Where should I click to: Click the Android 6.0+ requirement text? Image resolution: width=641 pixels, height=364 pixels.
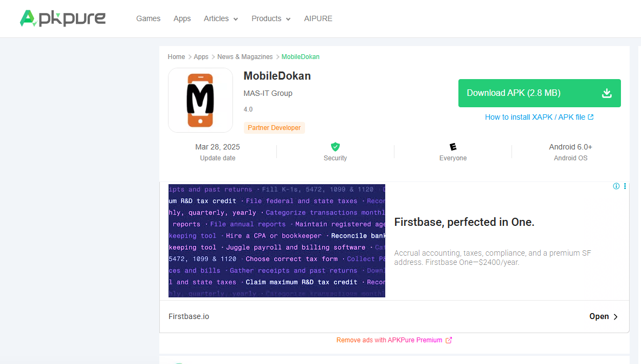tap(570, 147)
